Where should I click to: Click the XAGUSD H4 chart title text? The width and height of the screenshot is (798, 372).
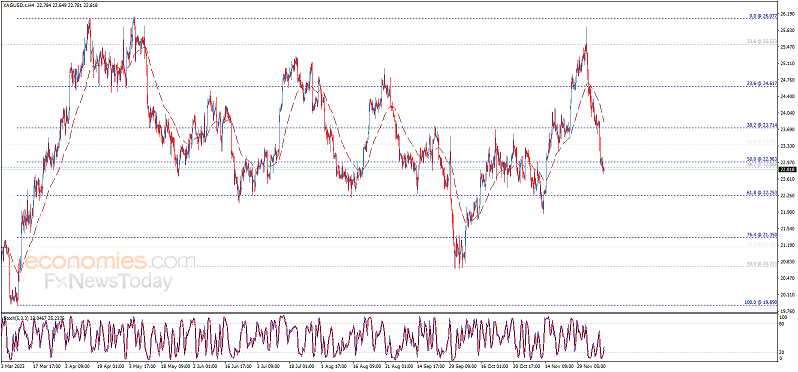[x=51, y=5]
